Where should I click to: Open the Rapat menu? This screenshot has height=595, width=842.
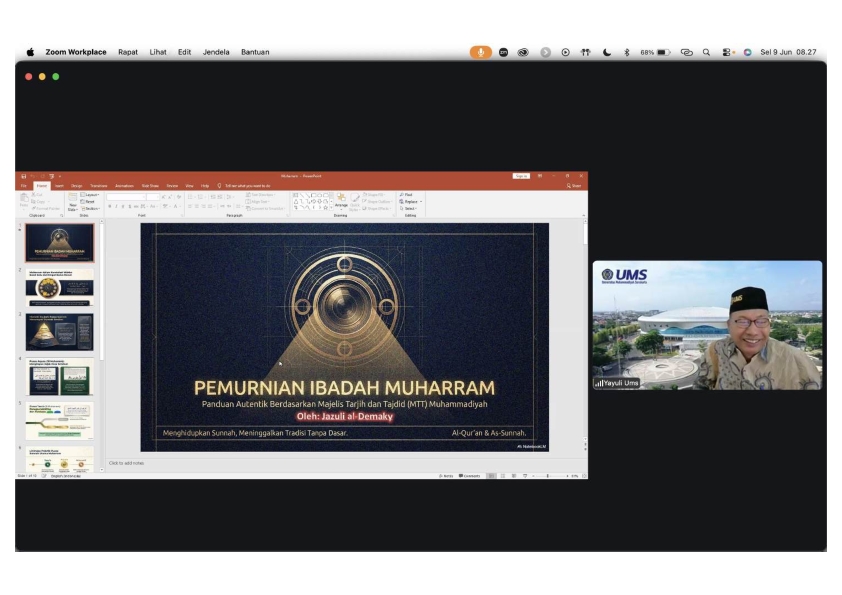[x=128, y=52]
